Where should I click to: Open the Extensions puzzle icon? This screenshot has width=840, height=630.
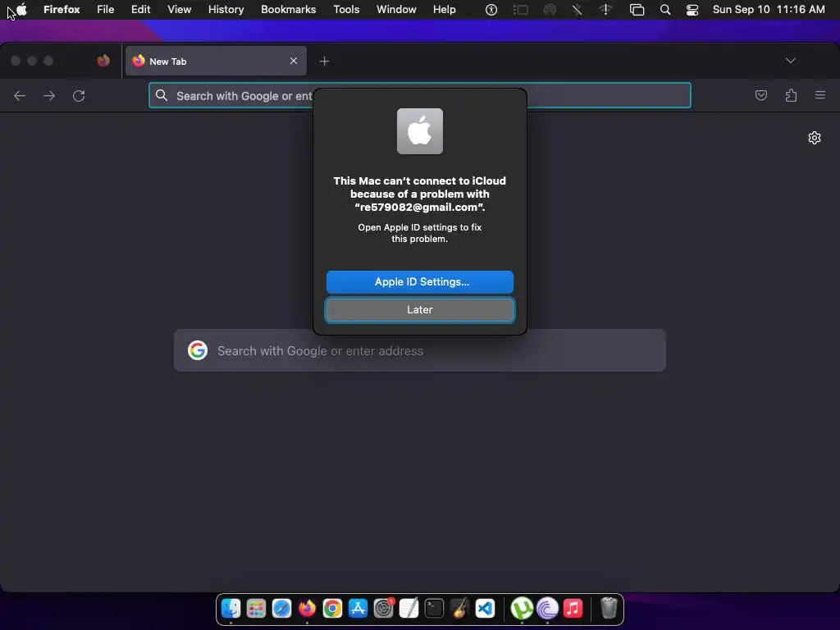click(791, 95)
